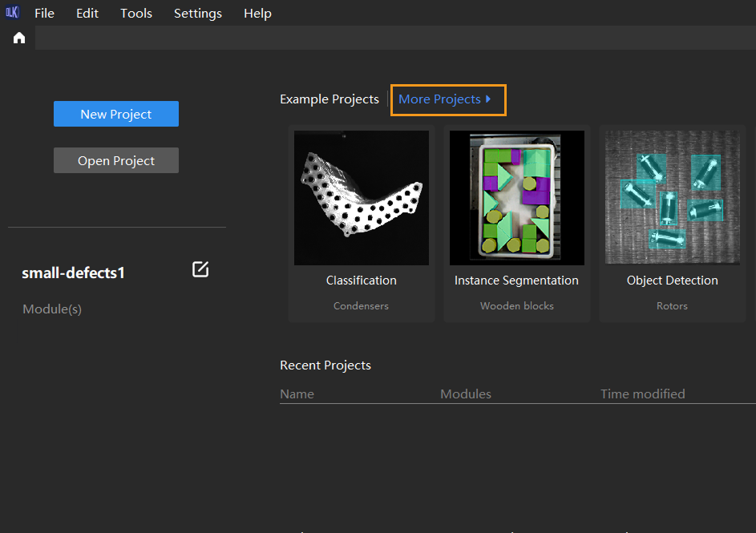This screenshot has width=756, height=533.
Task: Select the Object Detection rotors thumbnail
Action: click(672, 198)
